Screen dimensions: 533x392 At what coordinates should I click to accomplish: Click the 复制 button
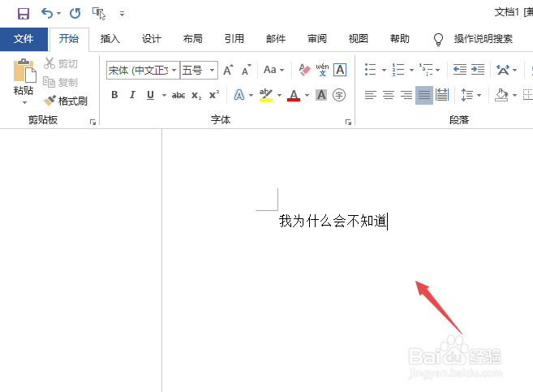(61, 82)
